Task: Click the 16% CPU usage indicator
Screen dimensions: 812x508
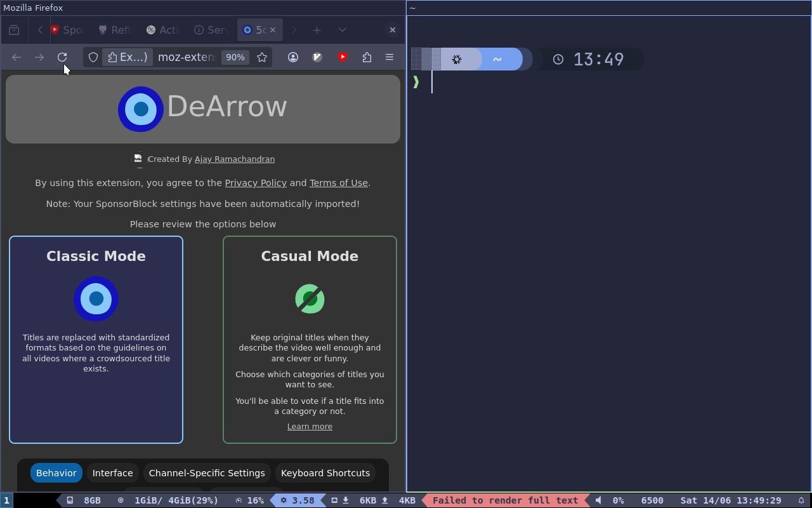Action: click(249, 500)
